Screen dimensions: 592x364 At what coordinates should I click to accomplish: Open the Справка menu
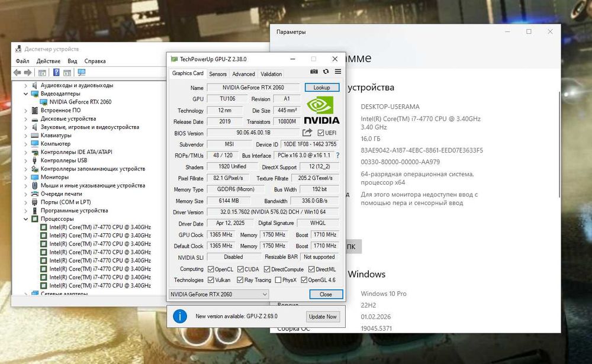click(x=95, y=61)
